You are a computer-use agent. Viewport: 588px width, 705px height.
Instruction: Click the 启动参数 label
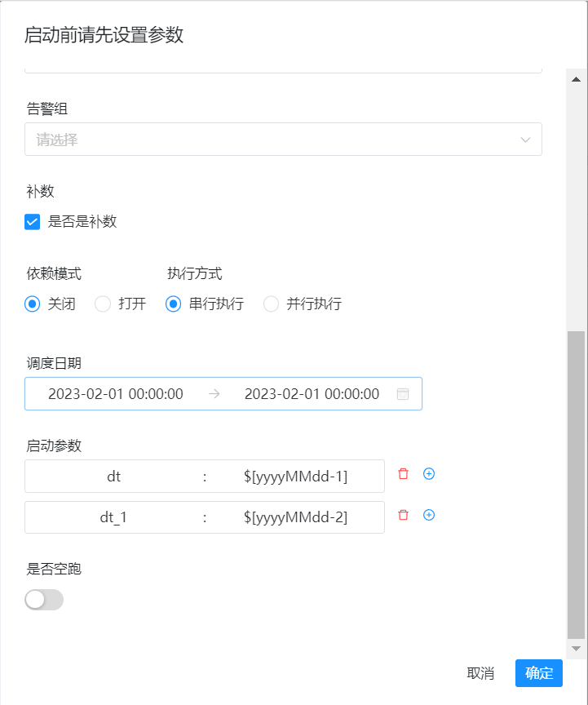pyautogui.click(x=54, y=446)
